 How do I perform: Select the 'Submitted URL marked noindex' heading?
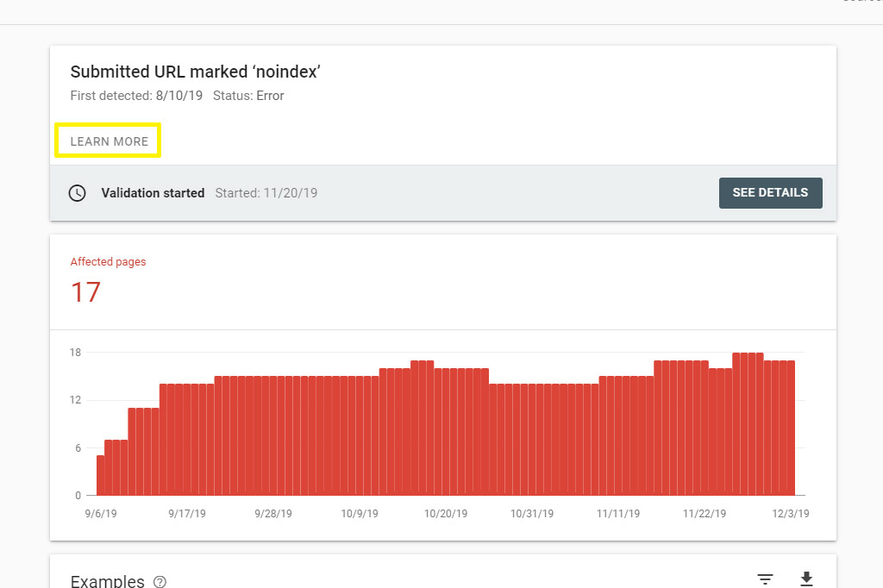pos(196,72)
